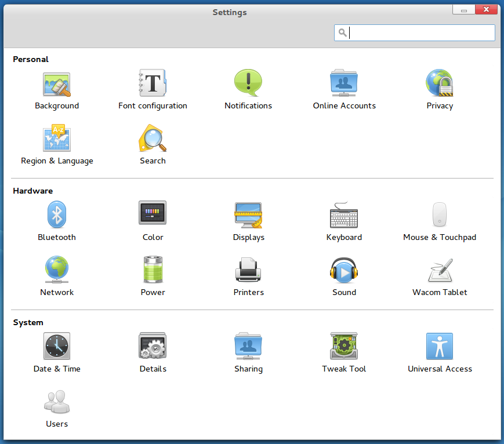Viewport: 504px width, 444px height.
Task: Open the Date & Time settings
Action: click(57, 351)
